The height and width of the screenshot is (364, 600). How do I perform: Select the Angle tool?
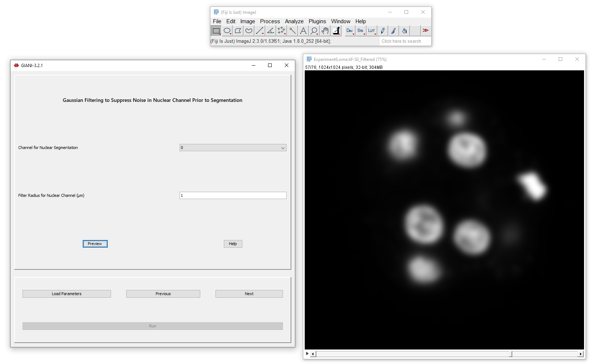coord(271,31)
